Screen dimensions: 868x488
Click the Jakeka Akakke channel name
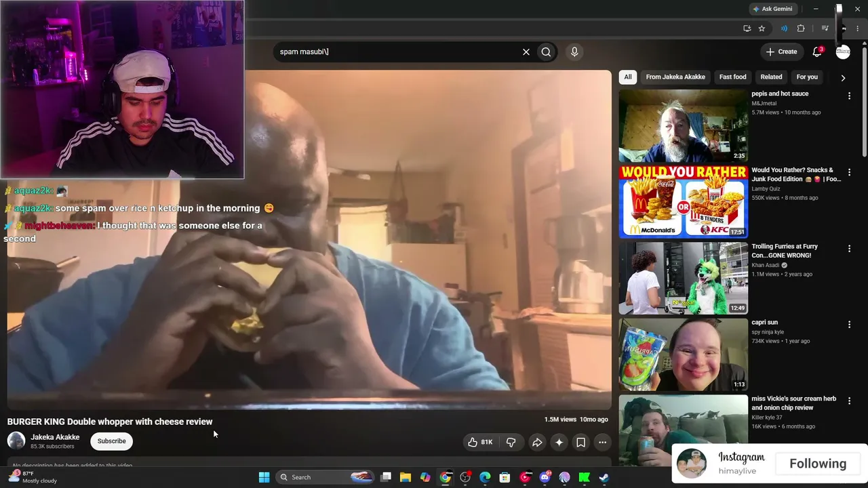[55, 437]
